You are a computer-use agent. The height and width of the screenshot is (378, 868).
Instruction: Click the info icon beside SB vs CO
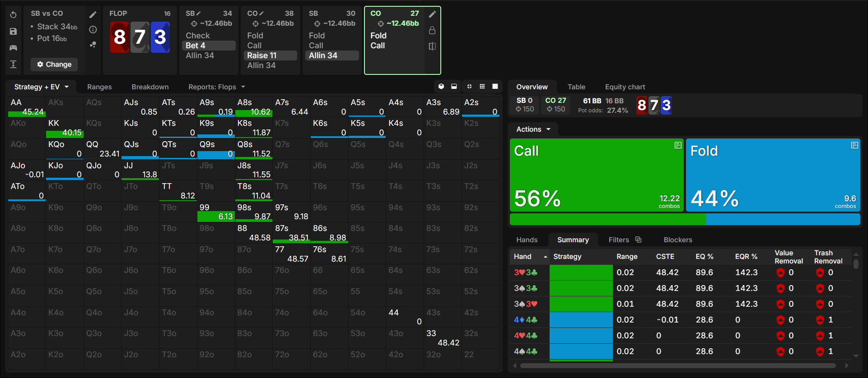tap(93, 30)
